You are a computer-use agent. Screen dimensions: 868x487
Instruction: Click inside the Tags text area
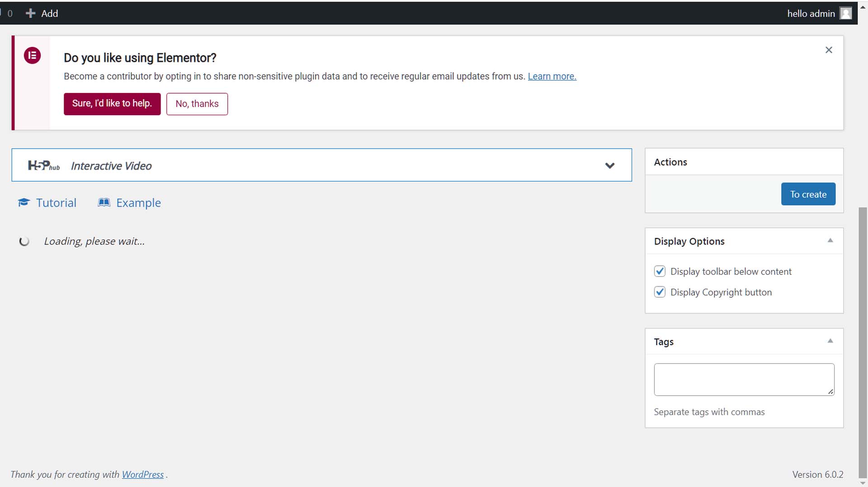click(744, 379)
